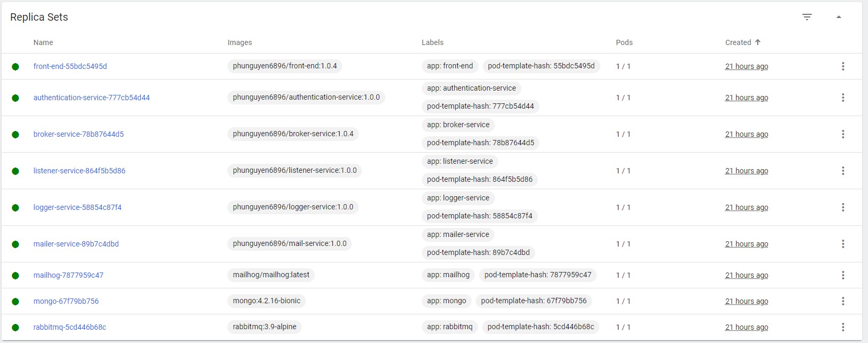868x343 pixels.
Task: Sort by the Created column header
Action: pos(738,42)
